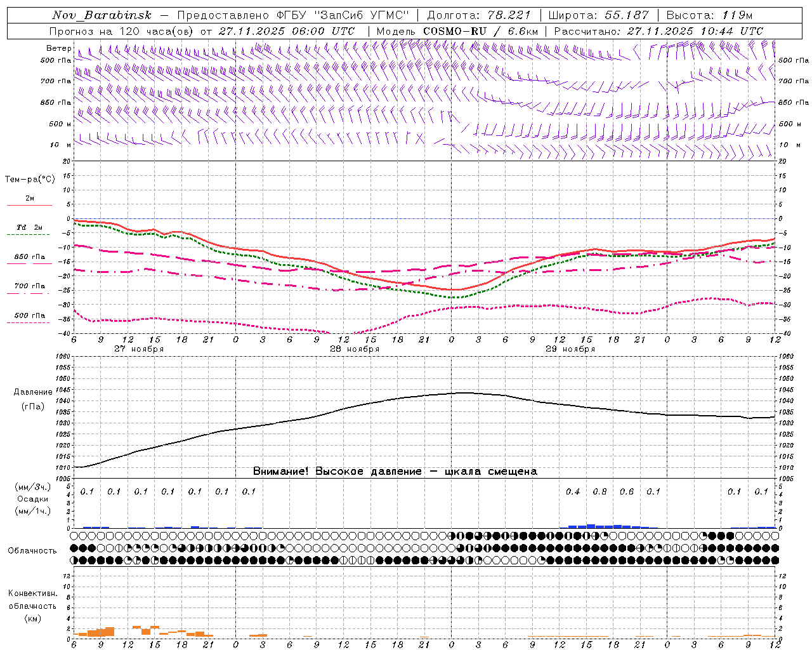This screenshot has height=650, width=812.
Task: Click the '(гПа)' pressure unit label
Action: pos(33,407)
